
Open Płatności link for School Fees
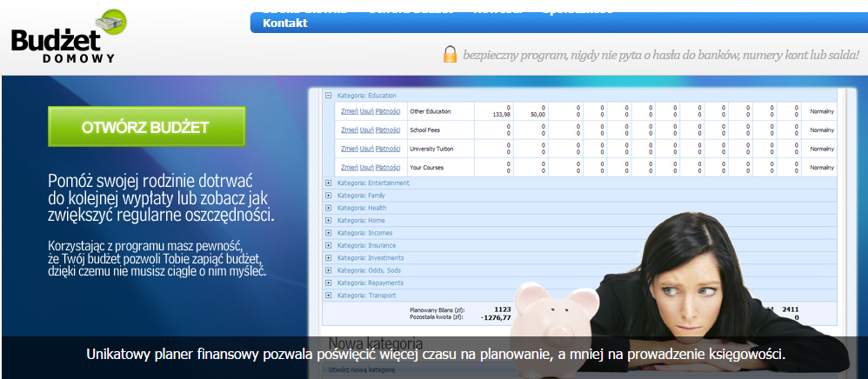388,130
